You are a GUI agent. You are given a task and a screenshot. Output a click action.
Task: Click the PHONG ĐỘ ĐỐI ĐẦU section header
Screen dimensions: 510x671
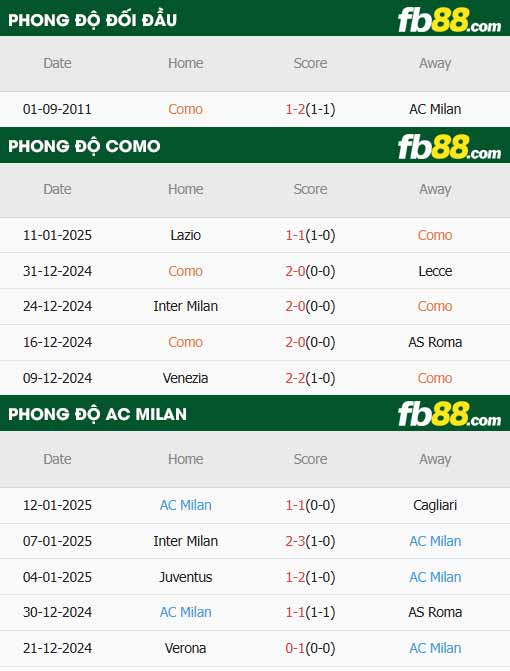(92, 20)
